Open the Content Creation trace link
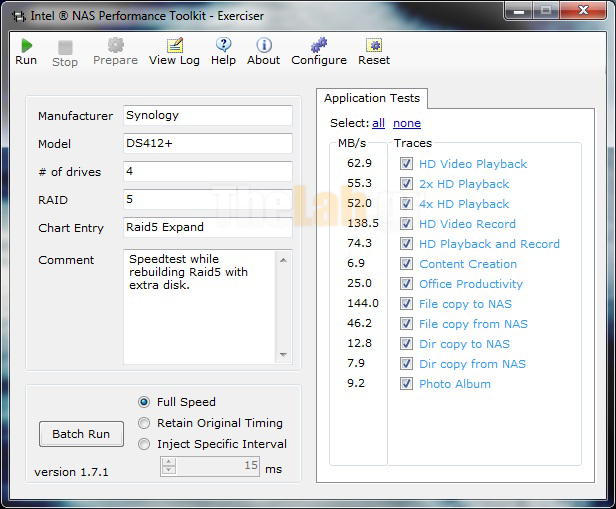This screenshot has width=616, height=509. [468, 264]
